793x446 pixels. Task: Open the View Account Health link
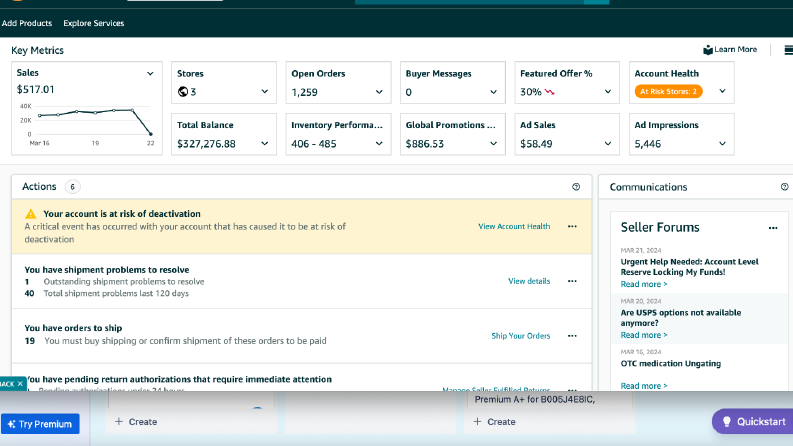point(514,227)
